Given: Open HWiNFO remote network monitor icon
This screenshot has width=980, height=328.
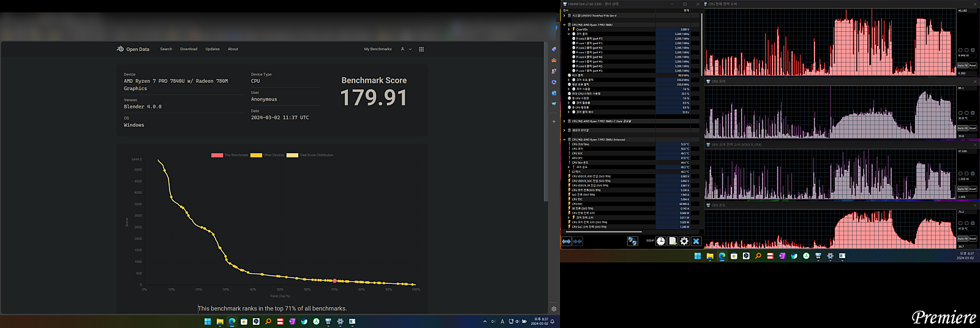Looking at the screenshot, I should tap(633, 242).
